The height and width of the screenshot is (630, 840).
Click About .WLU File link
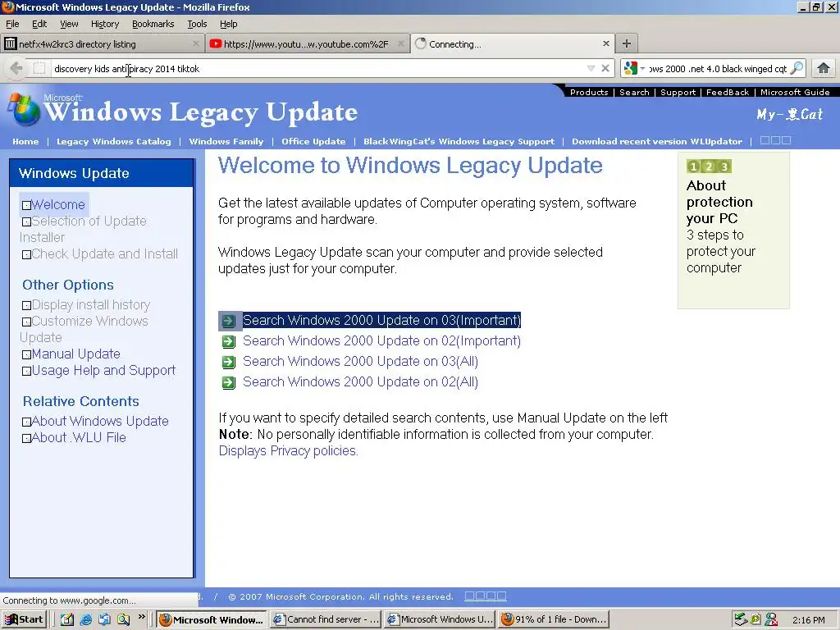pos(79,438)
